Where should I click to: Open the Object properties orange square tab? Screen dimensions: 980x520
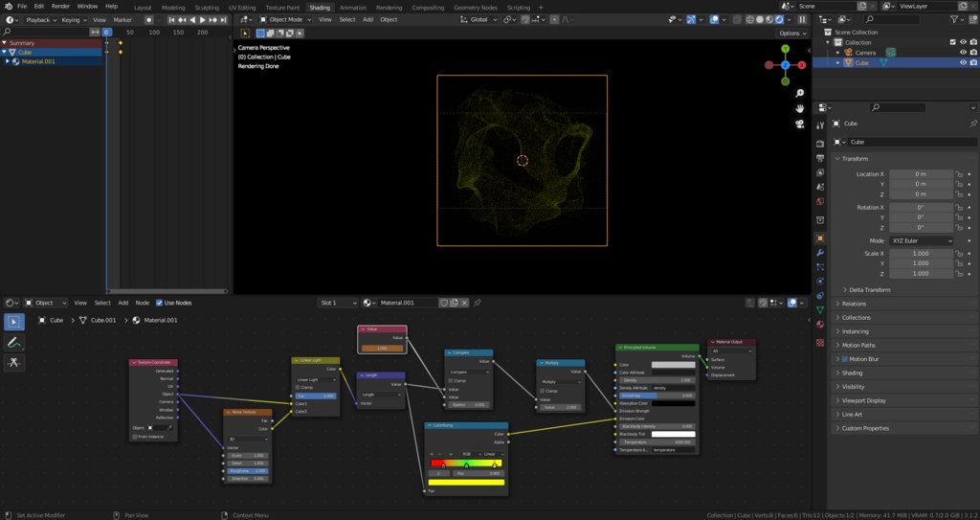[820, 237]
